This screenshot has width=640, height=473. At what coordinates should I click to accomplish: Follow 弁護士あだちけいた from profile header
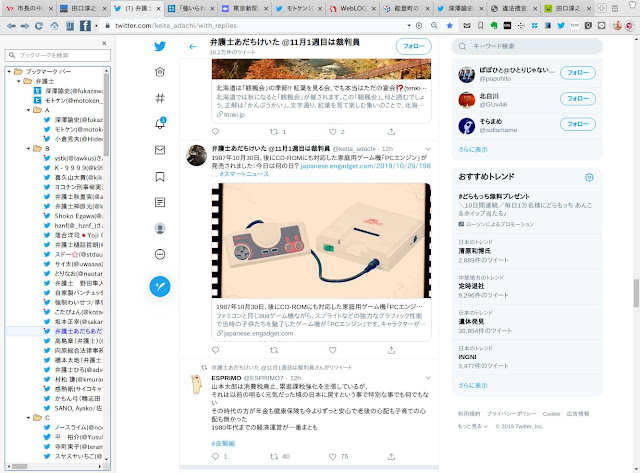[413, 47]
